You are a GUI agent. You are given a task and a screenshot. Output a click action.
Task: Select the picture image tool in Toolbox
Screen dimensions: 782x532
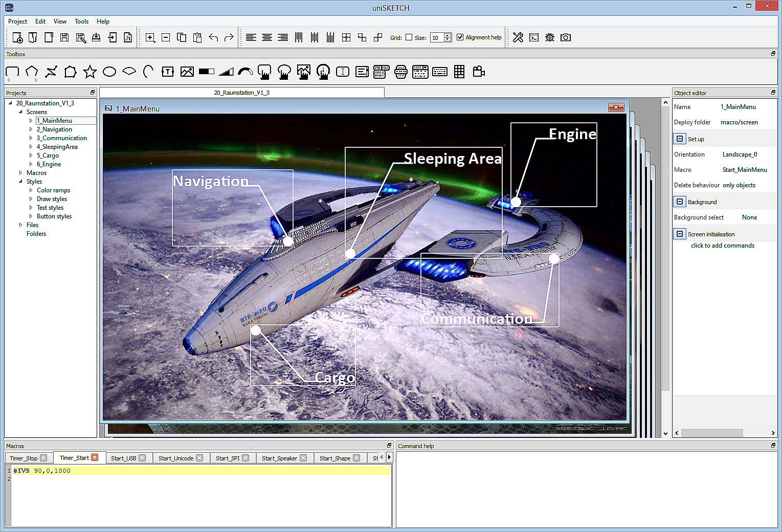pos(187,72)
